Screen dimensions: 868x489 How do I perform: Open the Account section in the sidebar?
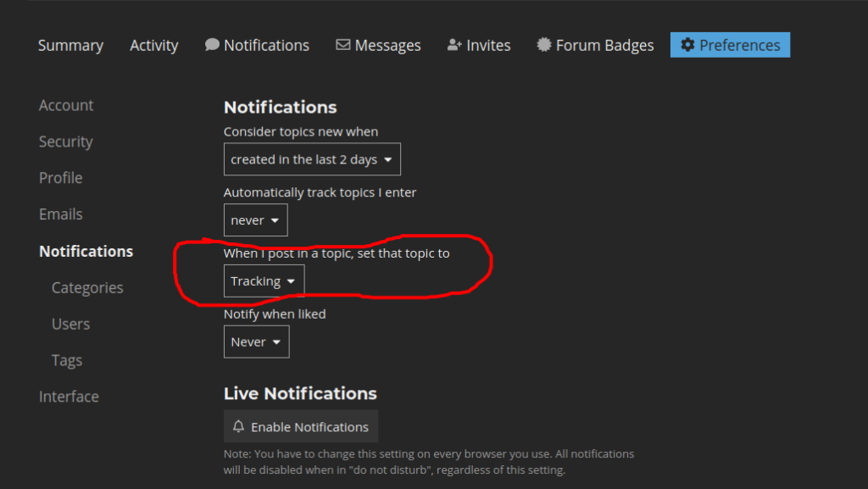(x=65, y=105)
